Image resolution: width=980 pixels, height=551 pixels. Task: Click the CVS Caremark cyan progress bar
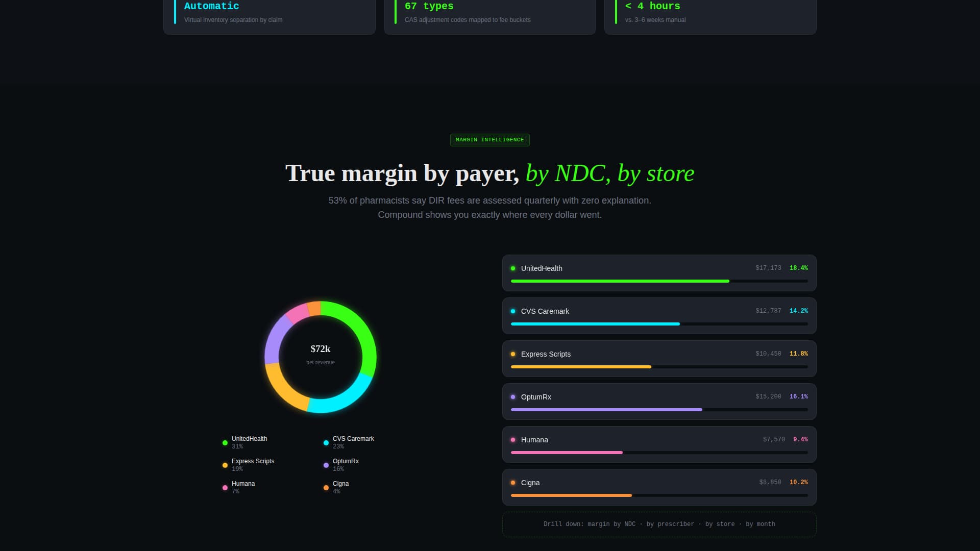click(595, 324)
